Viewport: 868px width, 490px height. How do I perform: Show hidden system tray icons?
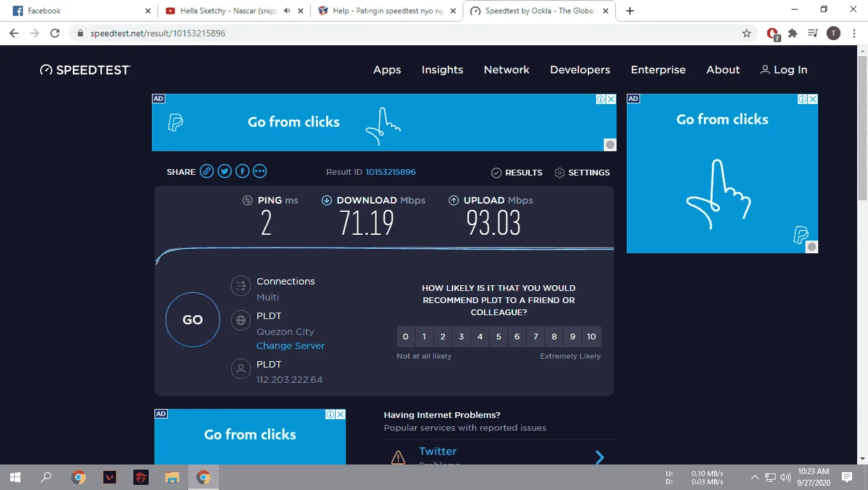click(755, 477)
